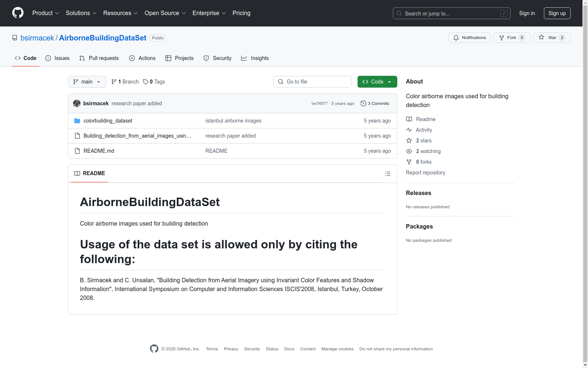The height and width of the screenshot is (368, 588).
Task: Switch to the Pull requests tab
Action: pyautogui.click(x=99, y=58)
